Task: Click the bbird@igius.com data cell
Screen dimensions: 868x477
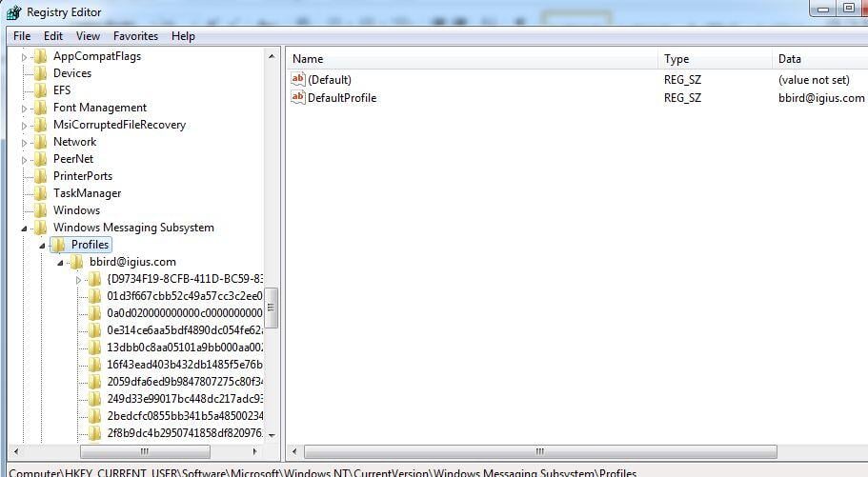Action: (821, 98)
